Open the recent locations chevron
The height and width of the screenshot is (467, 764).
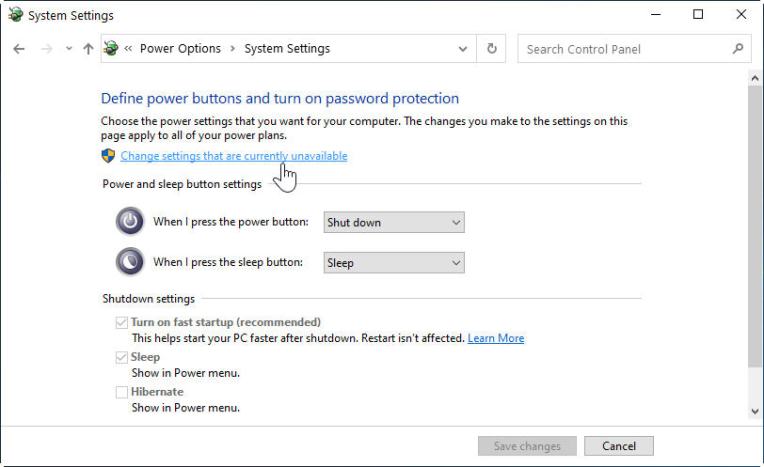click(x=68, y=49)
